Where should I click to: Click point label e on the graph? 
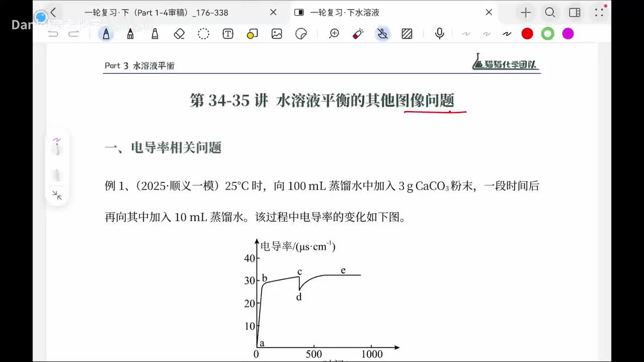coord(343,270)
